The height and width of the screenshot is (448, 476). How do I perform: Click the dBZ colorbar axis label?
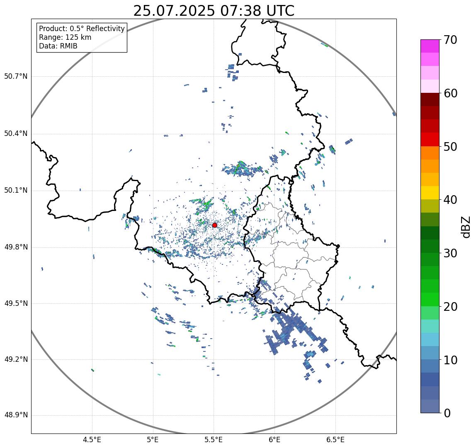pyautogui.click(x=466, y=227)
